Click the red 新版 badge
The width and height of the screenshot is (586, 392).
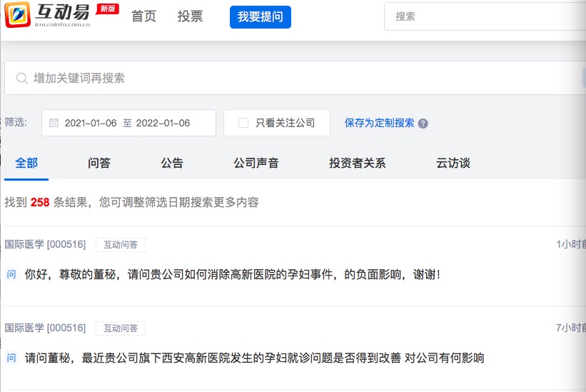point(107,9)
